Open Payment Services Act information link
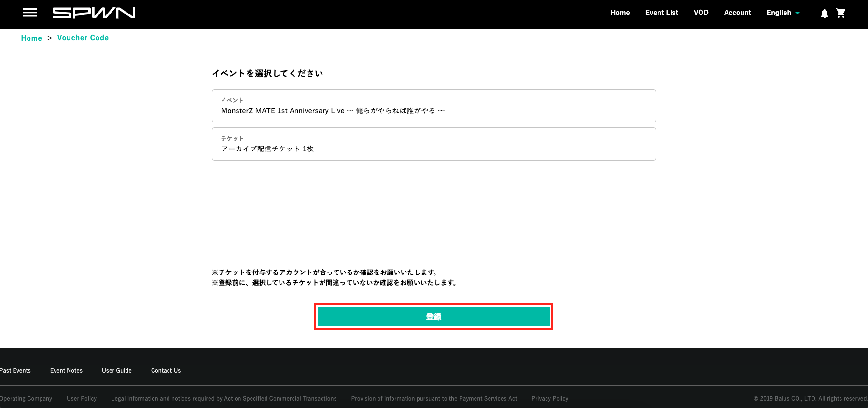Image resolution: width=868 pixels, height=408 pixels. (434, 399)
